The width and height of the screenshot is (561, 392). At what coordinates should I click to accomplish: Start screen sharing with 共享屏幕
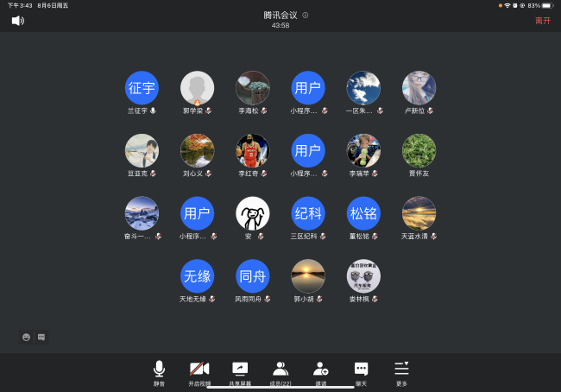[240, 373]
